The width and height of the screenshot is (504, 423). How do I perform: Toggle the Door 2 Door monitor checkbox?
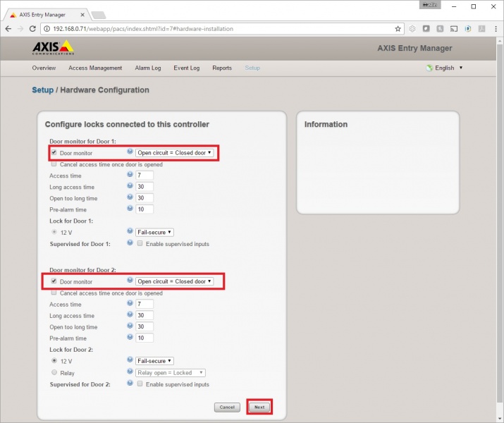point(54,281)
